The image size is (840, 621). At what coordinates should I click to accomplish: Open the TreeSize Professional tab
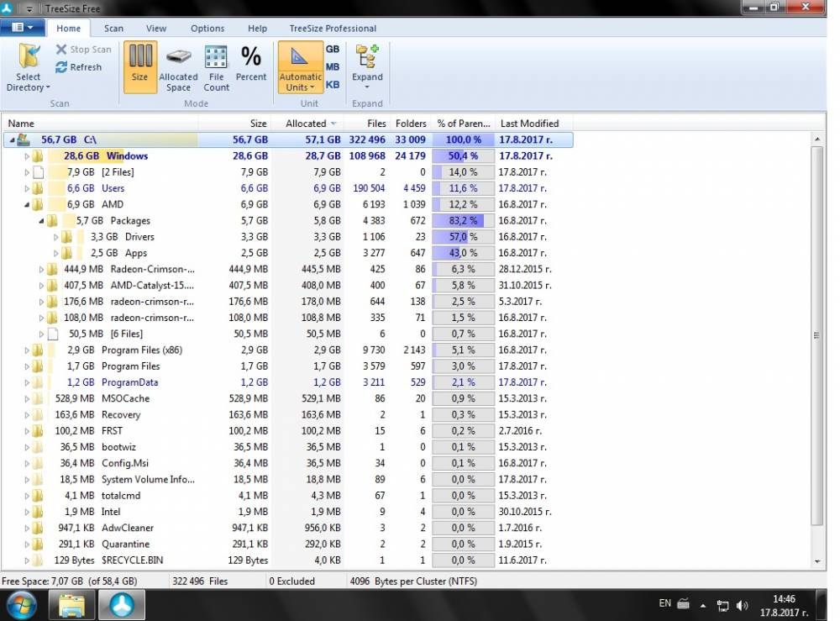(333, 29)
